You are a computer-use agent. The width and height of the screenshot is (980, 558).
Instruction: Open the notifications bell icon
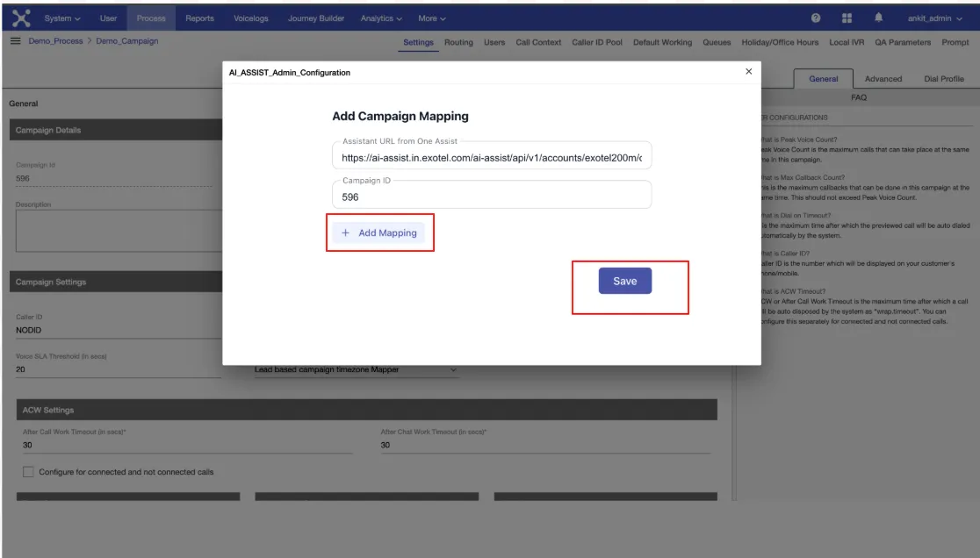click(x=878, y=18)
